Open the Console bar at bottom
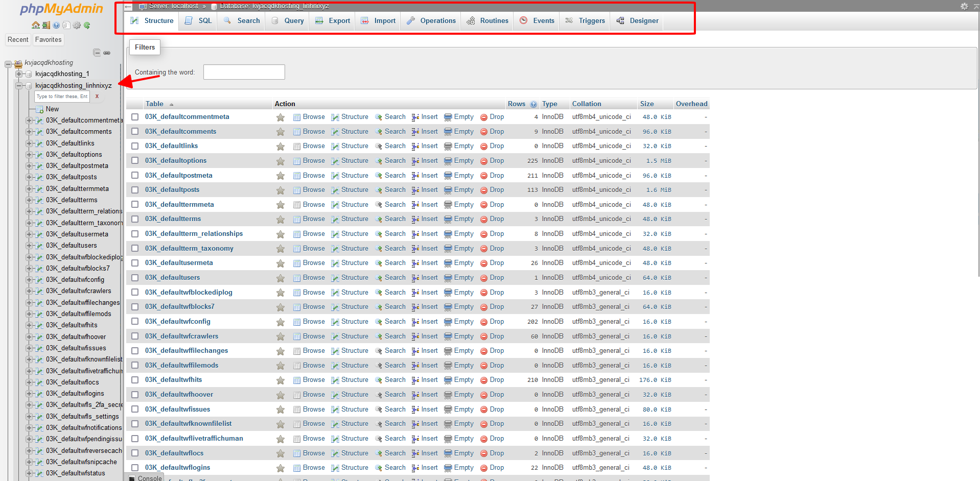The height and width of the screenshot is (481, 980). click(146, 478)
